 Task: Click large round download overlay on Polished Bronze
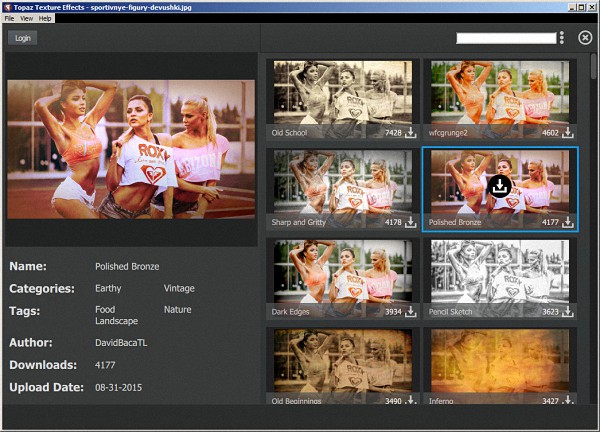[500, 187]
